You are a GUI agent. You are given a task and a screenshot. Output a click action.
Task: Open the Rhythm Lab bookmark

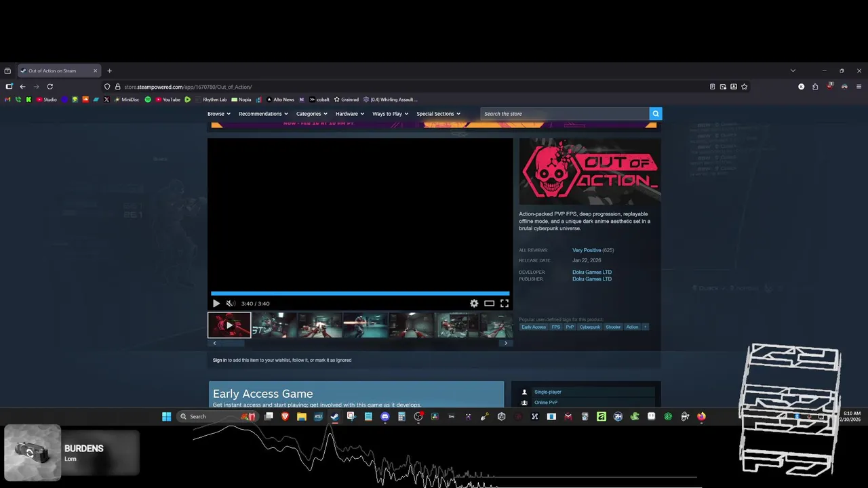point(211,100)
